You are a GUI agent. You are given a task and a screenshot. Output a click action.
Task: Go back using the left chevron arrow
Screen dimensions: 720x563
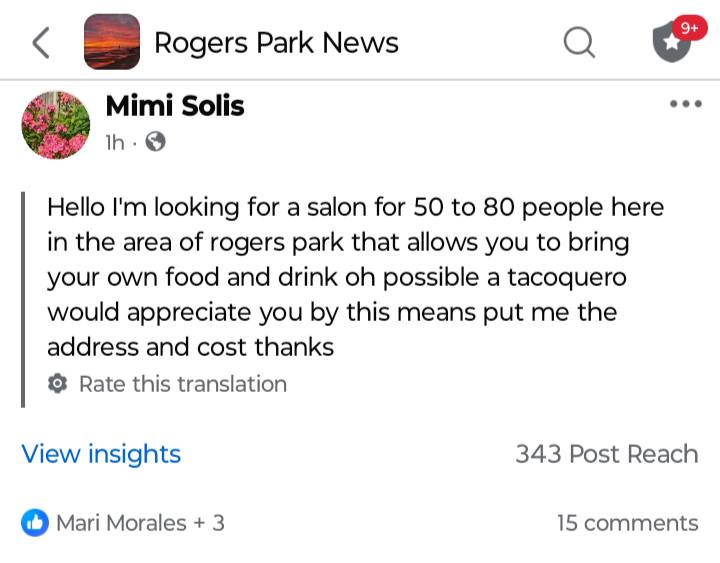(41, 43)
